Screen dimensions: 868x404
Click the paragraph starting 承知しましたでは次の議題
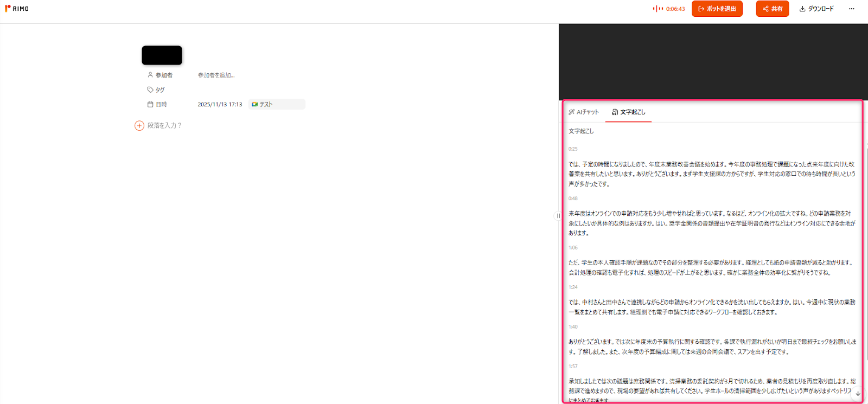712,390
